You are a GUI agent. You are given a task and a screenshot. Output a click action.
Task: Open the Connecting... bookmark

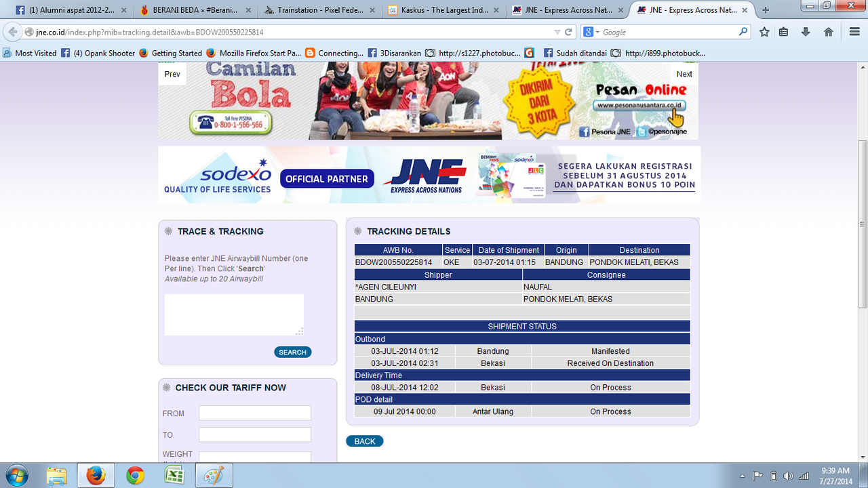[x=334, y=53]
